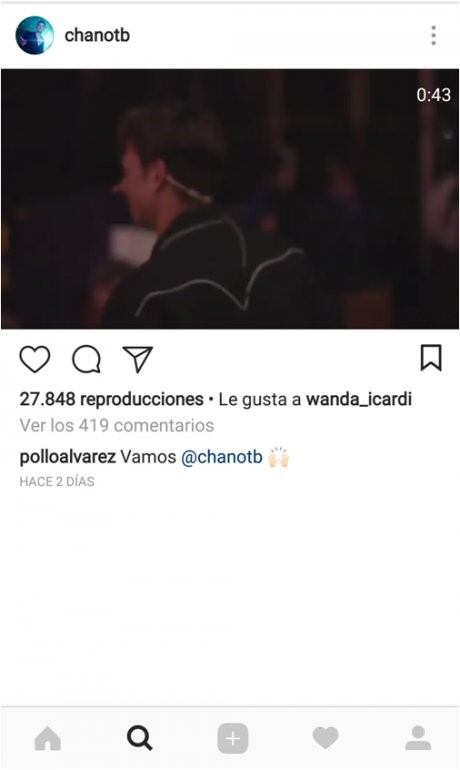Viewport: 460px width, 770px height.
Task: Tap the 0:43 video duration label
Action: [433, 95]
